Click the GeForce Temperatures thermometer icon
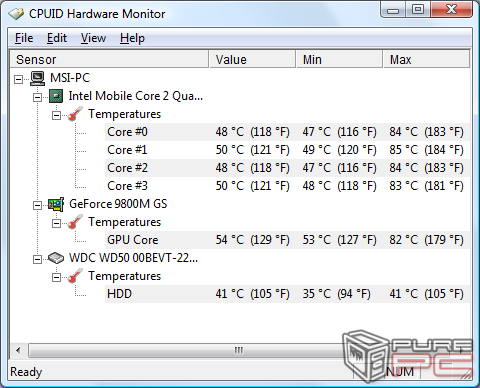 click(x=75, y=222)
